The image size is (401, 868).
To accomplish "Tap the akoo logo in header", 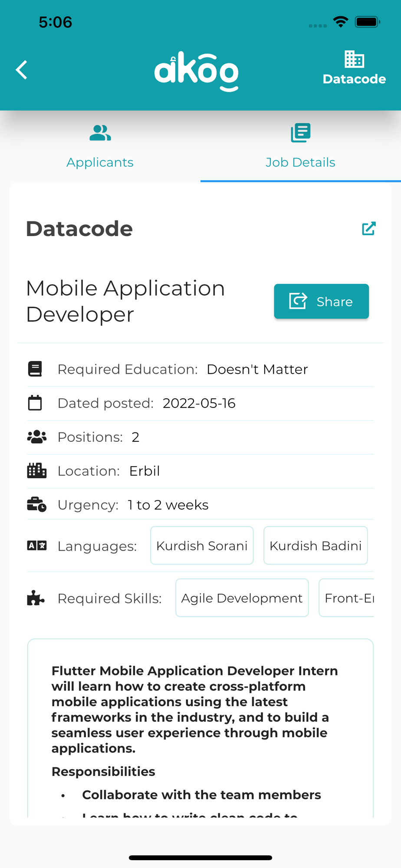I will (197, 72).
